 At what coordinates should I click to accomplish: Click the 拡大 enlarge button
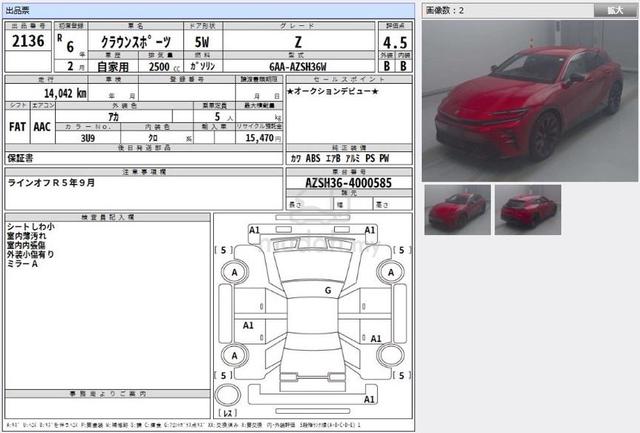click(x=615, y=11)
